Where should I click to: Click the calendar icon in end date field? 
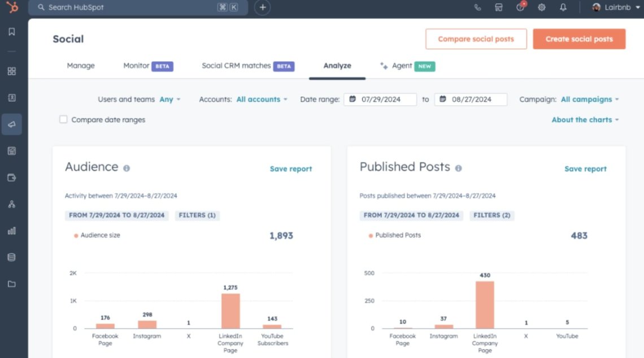pos(443,99)
